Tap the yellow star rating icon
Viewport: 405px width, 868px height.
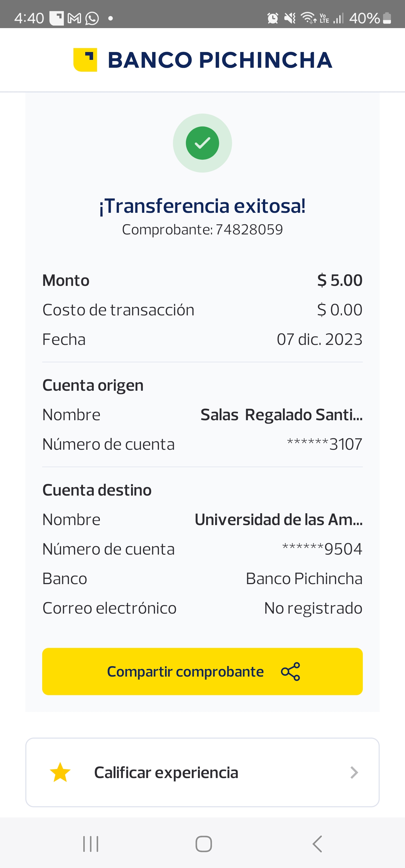point(60,772)
